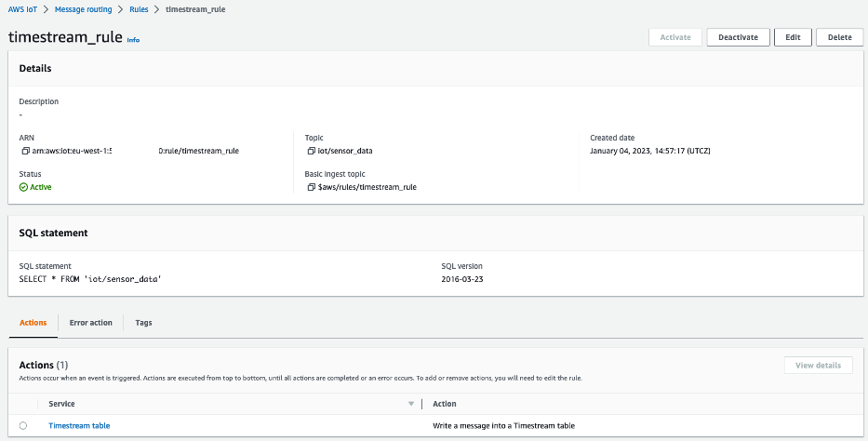The image size is (868, 441).
Task: Open the Tags tab
Action: pyautogui.click(x=143, y=323)
